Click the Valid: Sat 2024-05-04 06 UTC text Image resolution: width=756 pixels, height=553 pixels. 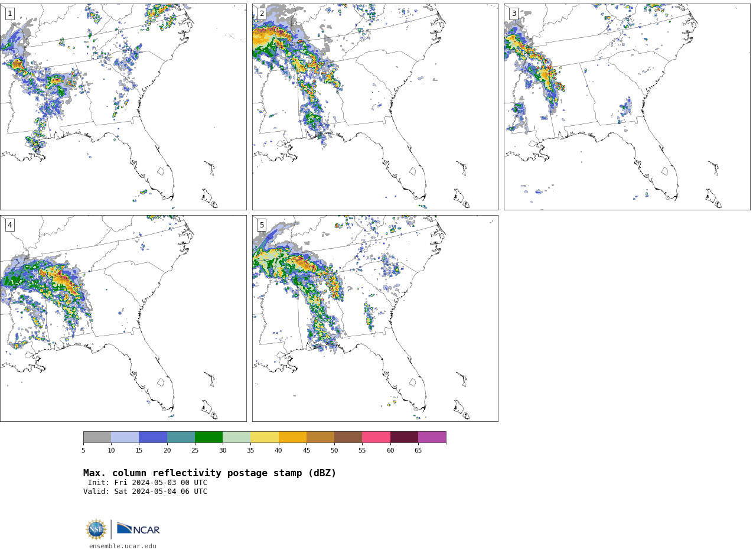tap(145, 492)
